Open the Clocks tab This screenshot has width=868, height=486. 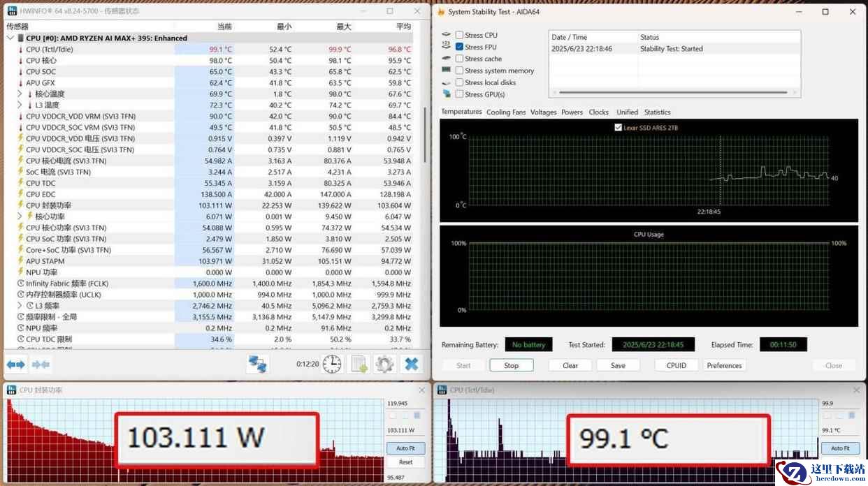(598, 112)
